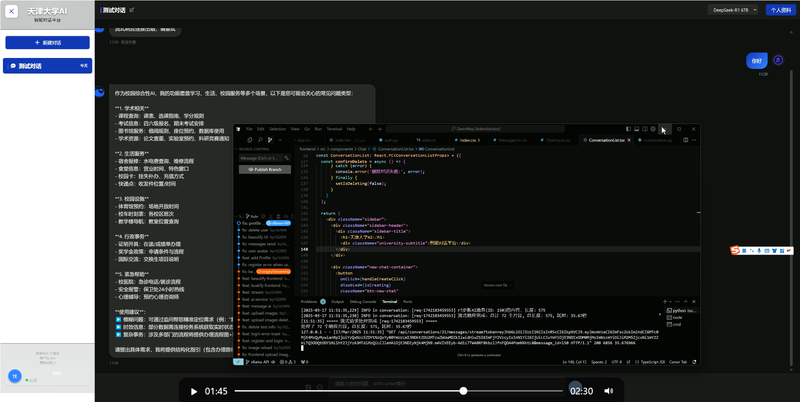
Task: Open the Go menu in VS Code
Action: coord(307,129)
